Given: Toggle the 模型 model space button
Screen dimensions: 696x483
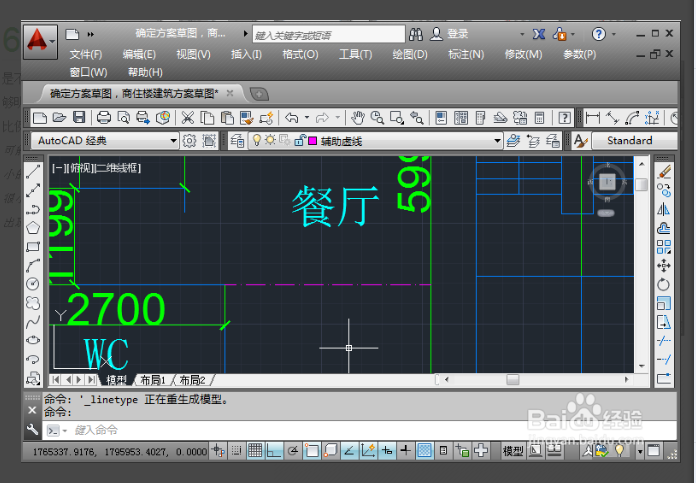Looking at the screenshot, I should pyautogui.click(x=513, y=451).
